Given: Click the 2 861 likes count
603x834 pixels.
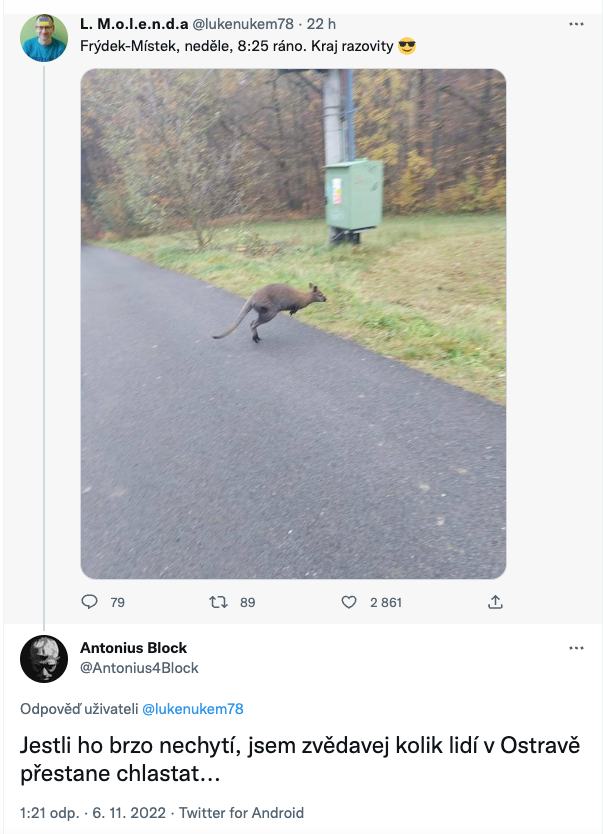Looking at the screenshot, I should 386,603.
